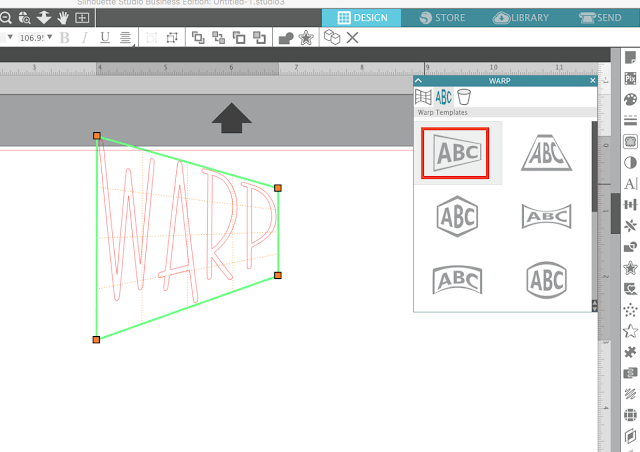Open the Modify panel icon
The width and height of the screenshot is (640, 452).
click(630, 247)
